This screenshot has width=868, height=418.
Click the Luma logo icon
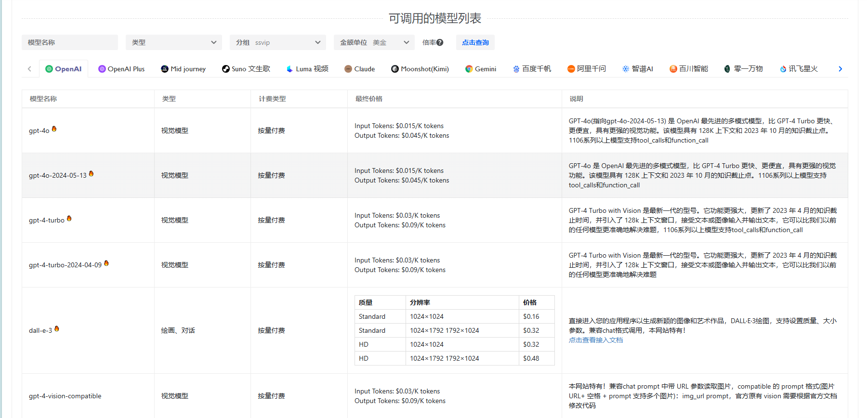click(x=289, y=69)
